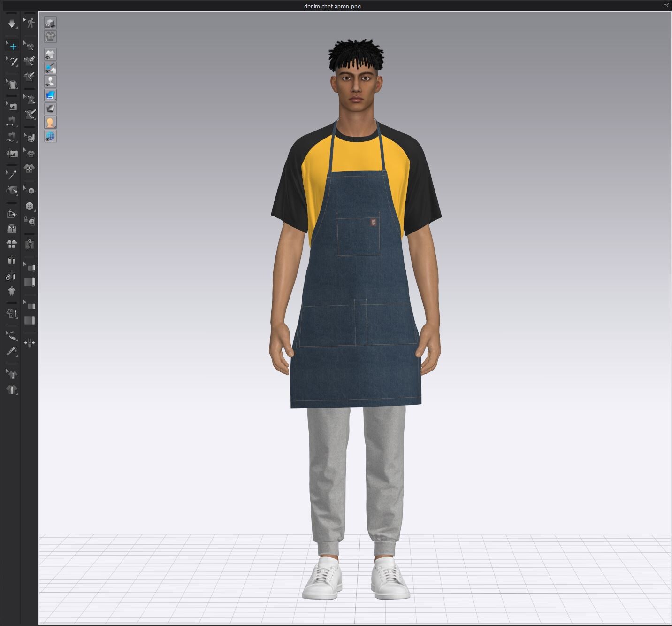Image resolution: width=672 pixels, height=626 pixels.
Task: Click the small avatar figure tool
Action: tap(12, 291)
